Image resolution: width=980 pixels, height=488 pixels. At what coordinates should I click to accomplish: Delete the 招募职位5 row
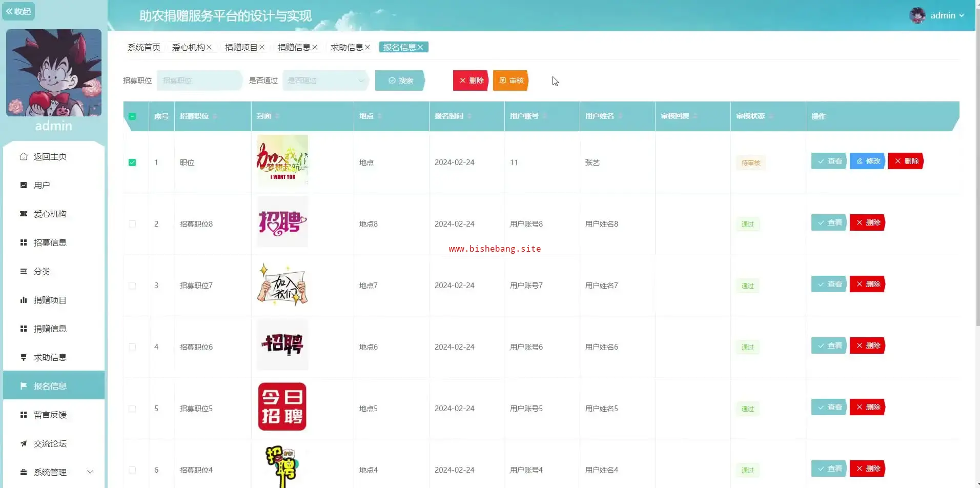coord(868,407)
